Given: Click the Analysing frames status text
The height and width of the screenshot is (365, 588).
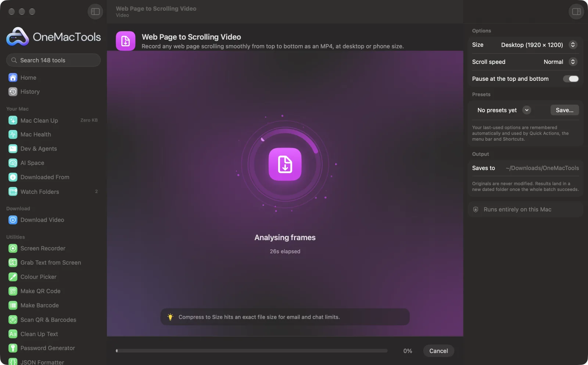Looking at the screenshot, I should [x=285, y=238].
